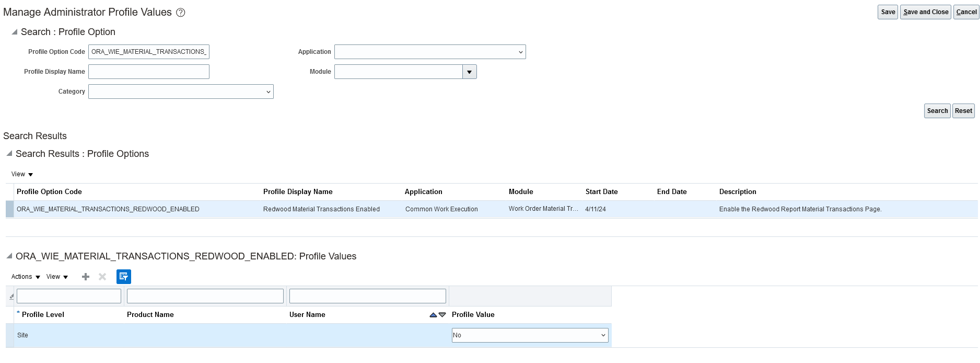Collapse Search Results : Profile Options section

(x=9, y=153)
